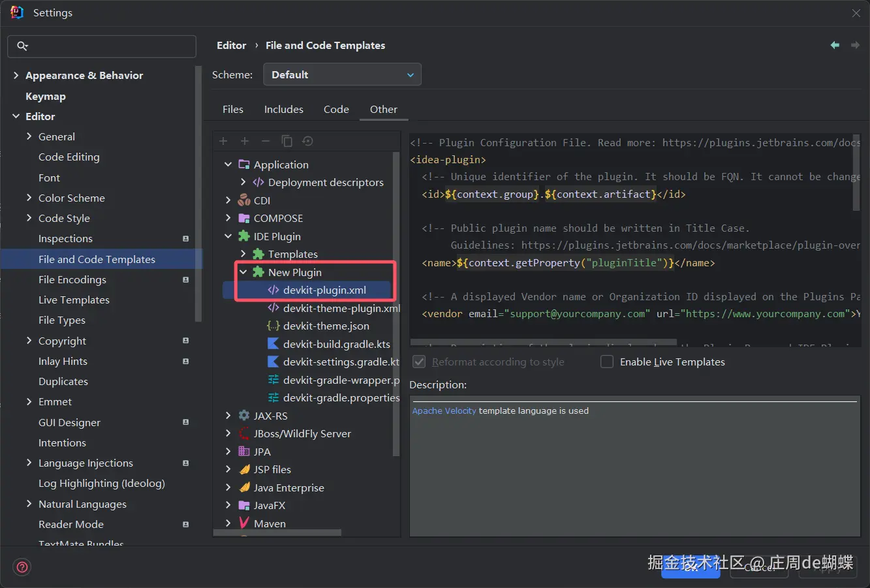The width and height of the screenshot is (870, 588).
Task: Click the Remove Template minus icon
Action: (x=266, y=141)
